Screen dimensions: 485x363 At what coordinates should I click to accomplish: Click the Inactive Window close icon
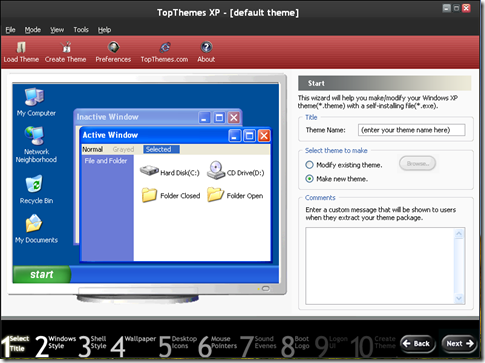[x=234, y=117]
